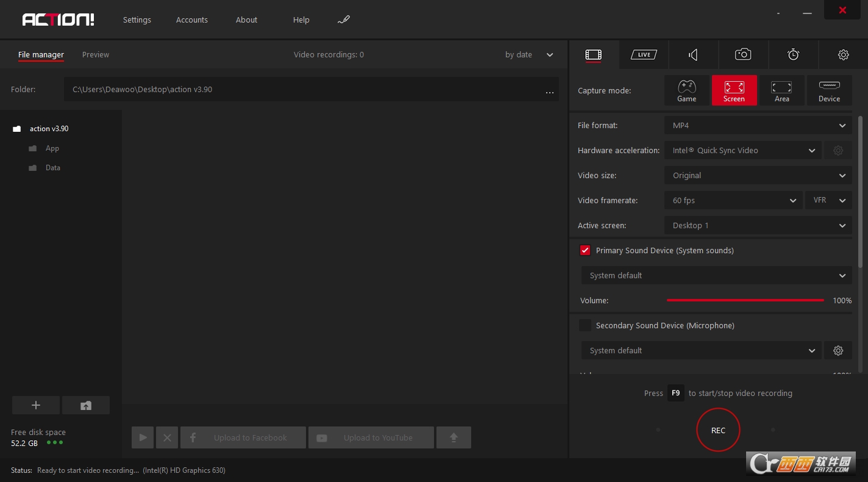Open the benchmark stopwatch tab
Screen dimensions: 868x482
793,55
